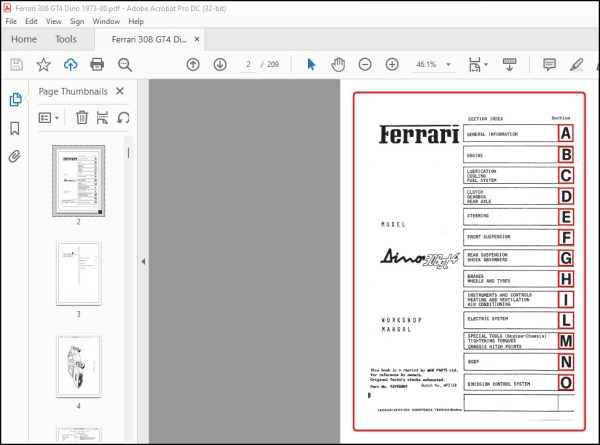Open the Window menu
Screen dimensions: 600x445
106,21
